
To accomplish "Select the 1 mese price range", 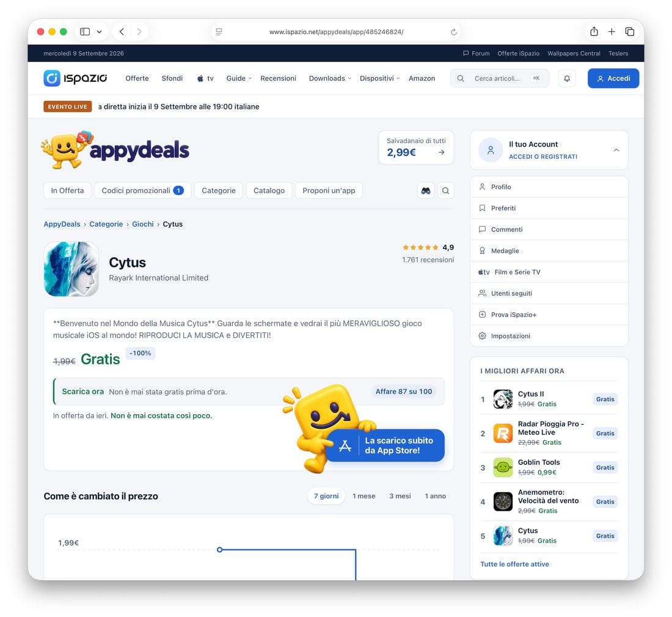I will click(364, 496).
